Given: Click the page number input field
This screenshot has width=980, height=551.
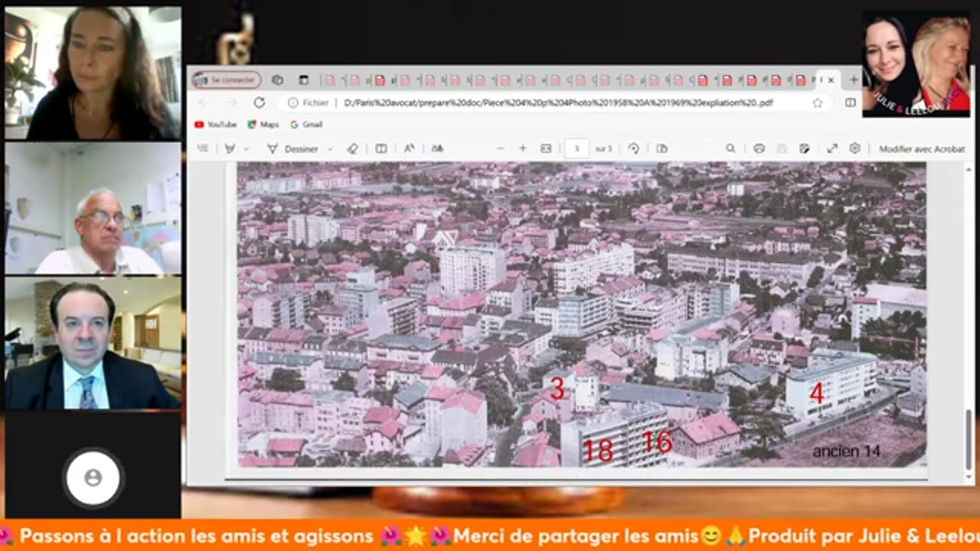Looking at the screenshot, I should 577,148.
